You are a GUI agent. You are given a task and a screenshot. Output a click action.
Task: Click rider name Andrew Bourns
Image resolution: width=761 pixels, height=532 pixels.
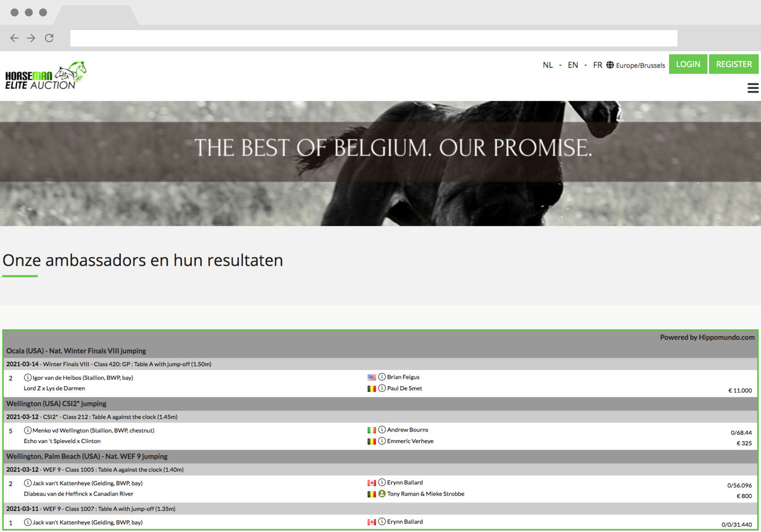click(407, 430)
